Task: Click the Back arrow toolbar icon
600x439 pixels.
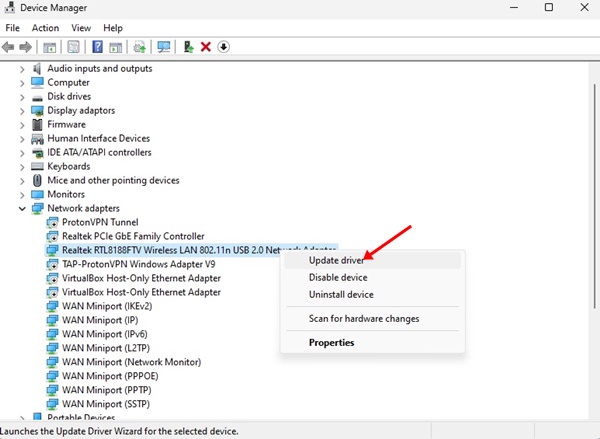Action: [x=8, y=47]
